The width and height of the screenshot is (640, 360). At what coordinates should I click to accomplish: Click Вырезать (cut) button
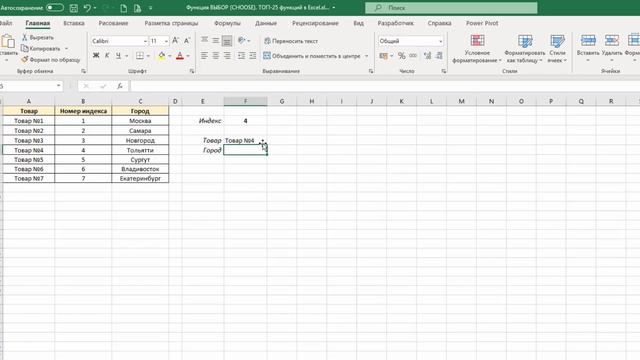pyautogui.click(x=38, y=38)
